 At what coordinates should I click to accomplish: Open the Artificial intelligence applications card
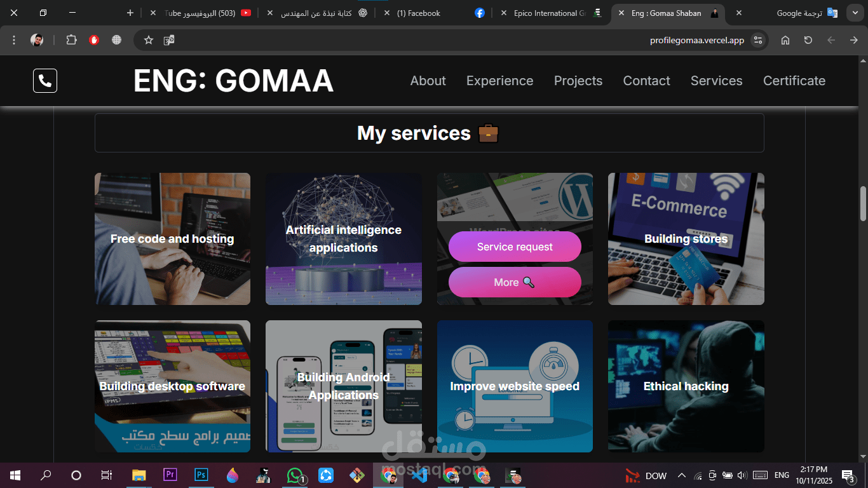[x=343, y=239]
